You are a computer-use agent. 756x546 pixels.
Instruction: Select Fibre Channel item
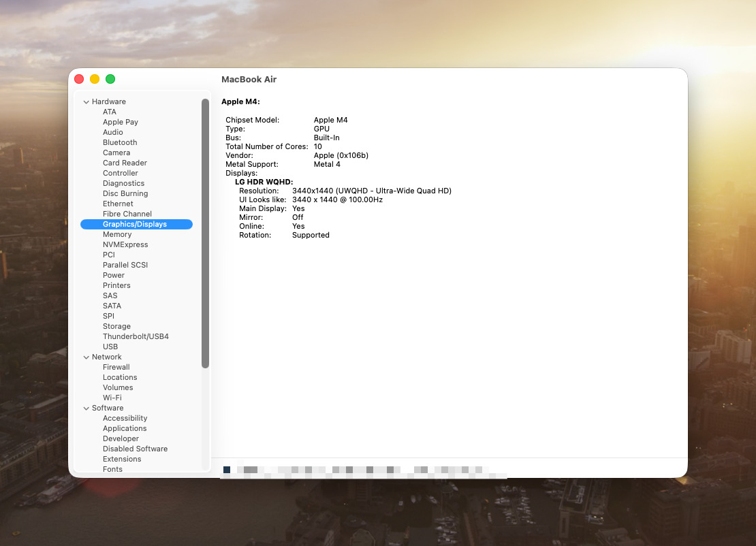127,214
